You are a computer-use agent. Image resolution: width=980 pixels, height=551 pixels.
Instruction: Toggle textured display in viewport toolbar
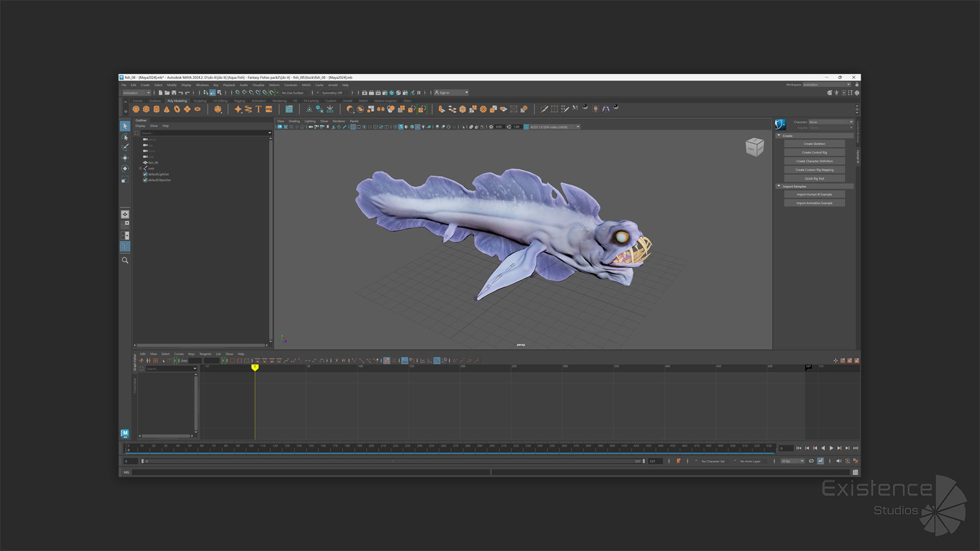(x=418, y=127)
